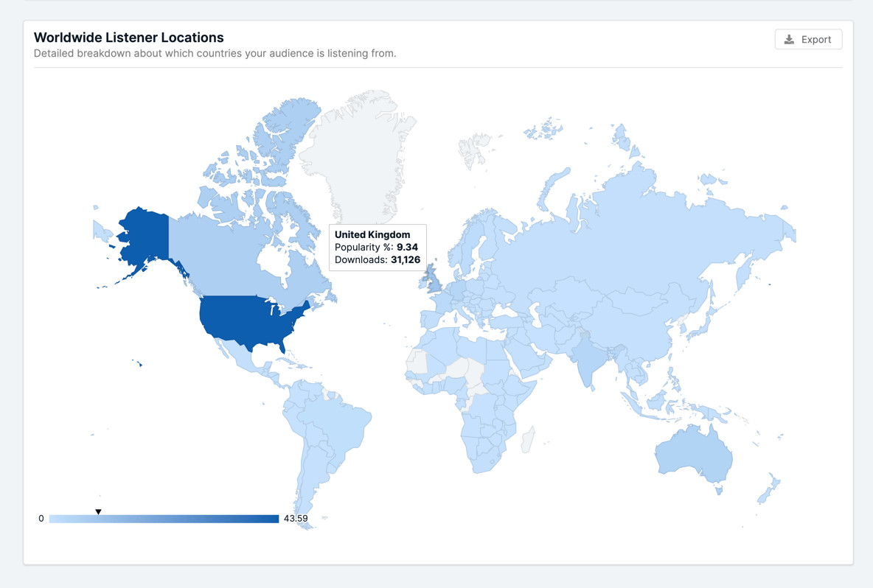The image size is (873, 588).
Task: Click the 43.59 legend label
Action: (x=296, y=518)
